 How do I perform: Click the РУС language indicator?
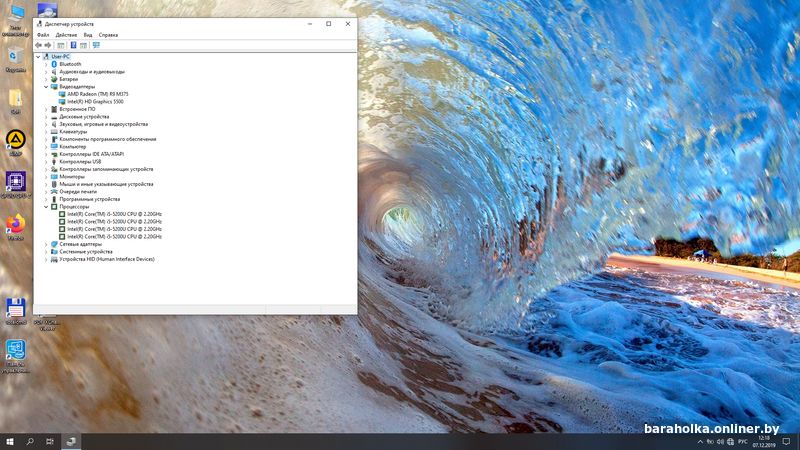(x=742, y=442)
